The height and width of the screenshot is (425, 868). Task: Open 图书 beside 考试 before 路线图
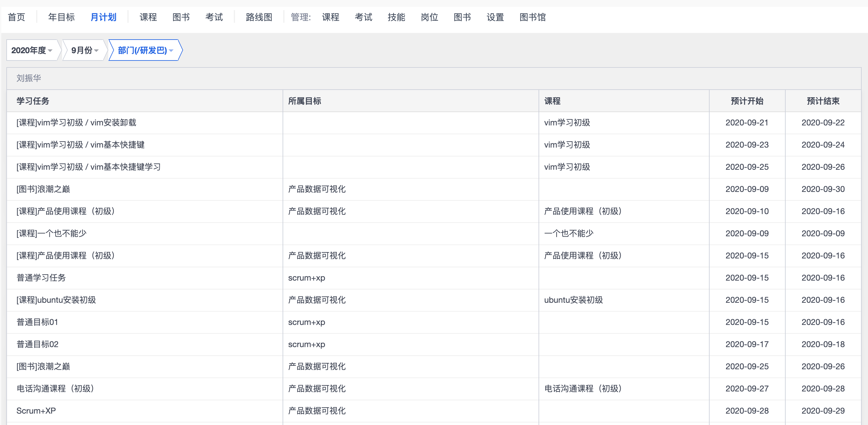tap(181, 17)
